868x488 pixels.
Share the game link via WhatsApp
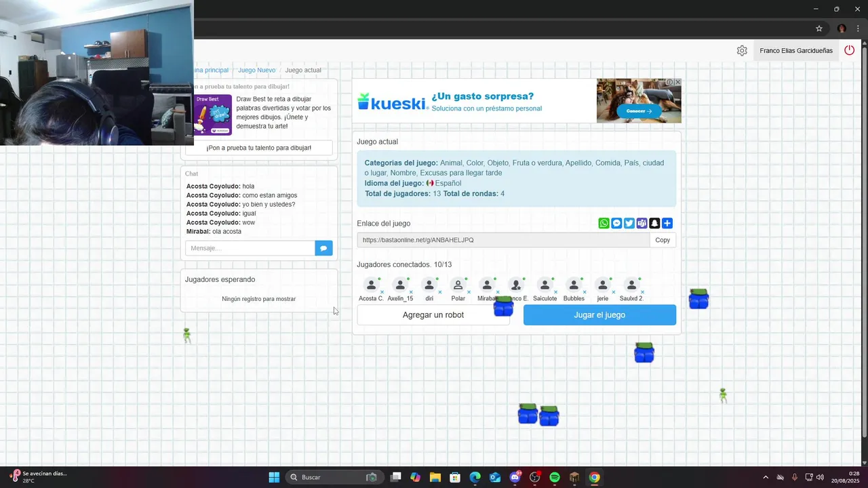[x=604, y=224]
